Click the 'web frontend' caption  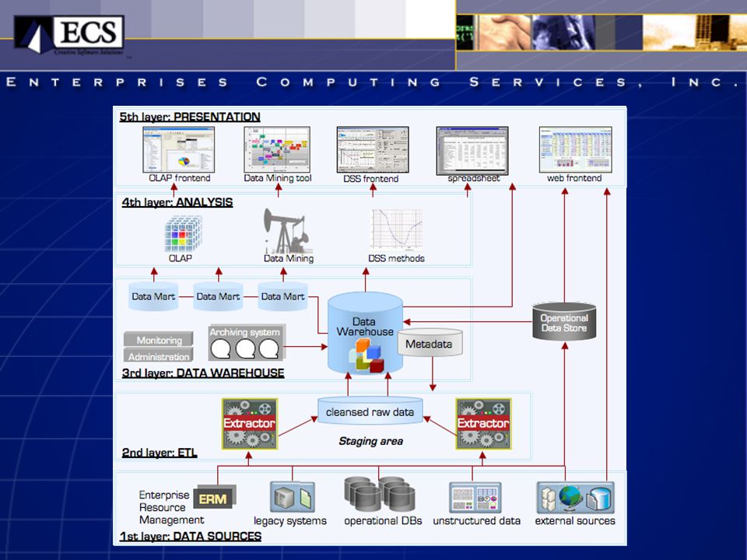point(574,178)
